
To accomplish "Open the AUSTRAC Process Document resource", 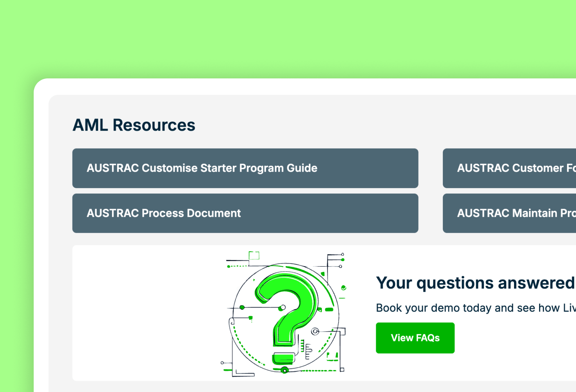I will pos(245,213).
